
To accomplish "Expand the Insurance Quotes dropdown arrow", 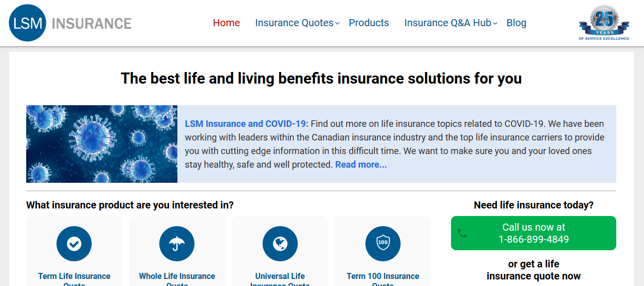I will click(338, 24).
